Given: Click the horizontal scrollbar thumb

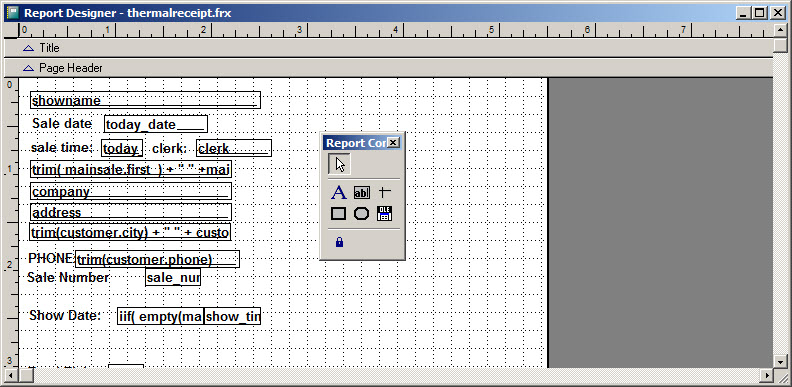Looking at the screenshot, I should pyautogui.click(x=26, y=375).
